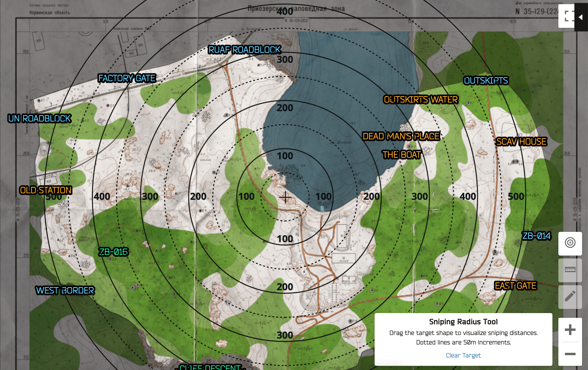Click the Clear Target link
This screenshot has height=370, width=588.
point(463,355)
